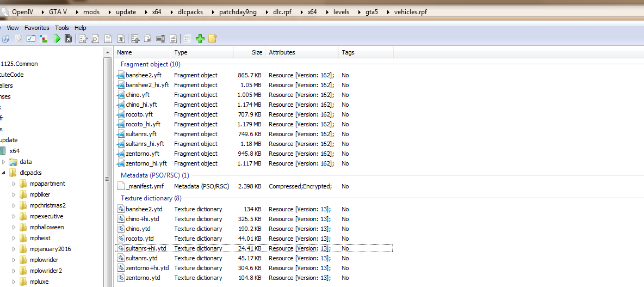Viewport: 644px width, 287px height.
Task: Sort by Size column header
Action: pyautogui.click(x=250, y=52)
